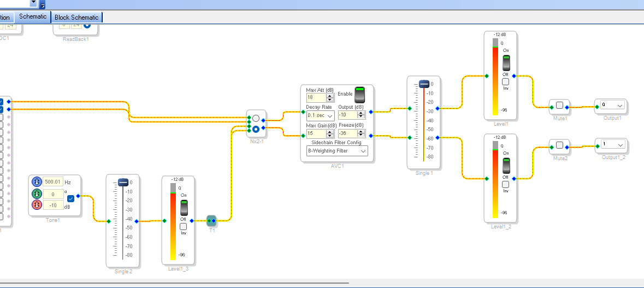Image resolution: width=644 pixels, height=288 pixels.
Task: Flip the Level1 On/Off switch
Action: click(x=506, y=62)
